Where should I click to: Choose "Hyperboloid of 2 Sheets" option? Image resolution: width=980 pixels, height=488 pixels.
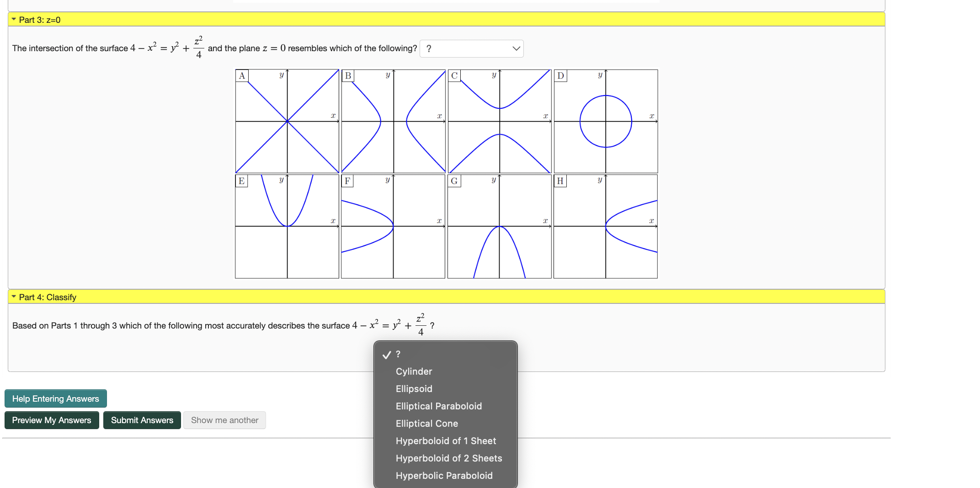(x=448, y=458)
